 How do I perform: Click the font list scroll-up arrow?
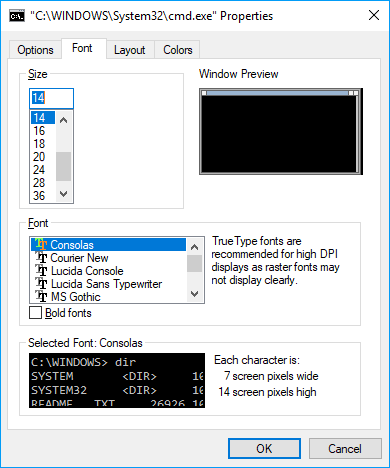(194, 247)
